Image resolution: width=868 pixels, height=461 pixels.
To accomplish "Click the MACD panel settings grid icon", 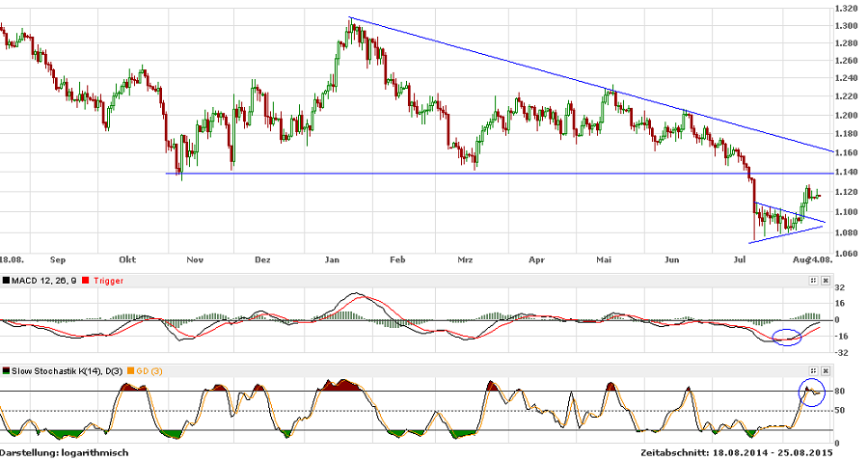I will [813, 281].
